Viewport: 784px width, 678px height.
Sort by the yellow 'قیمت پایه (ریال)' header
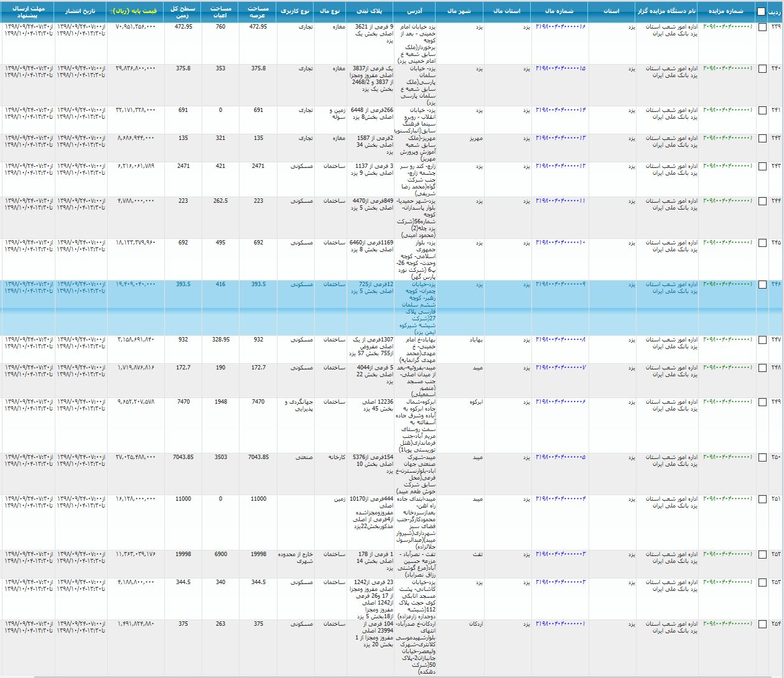point(131,11)
